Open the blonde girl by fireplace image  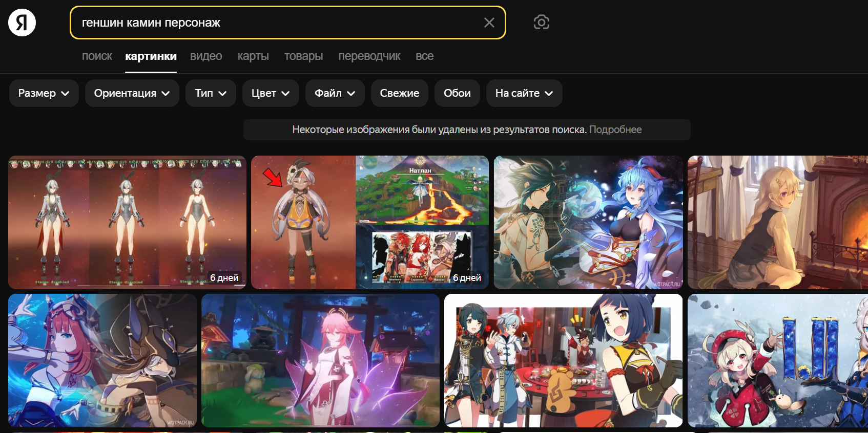click(778, 222)
